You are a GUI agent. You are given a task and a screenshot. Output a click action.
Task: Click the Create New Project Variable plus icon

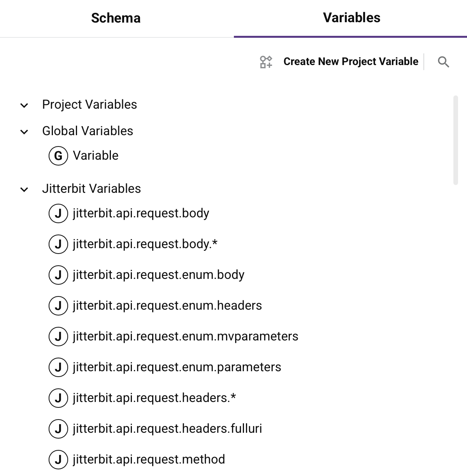tap(266, 62)
